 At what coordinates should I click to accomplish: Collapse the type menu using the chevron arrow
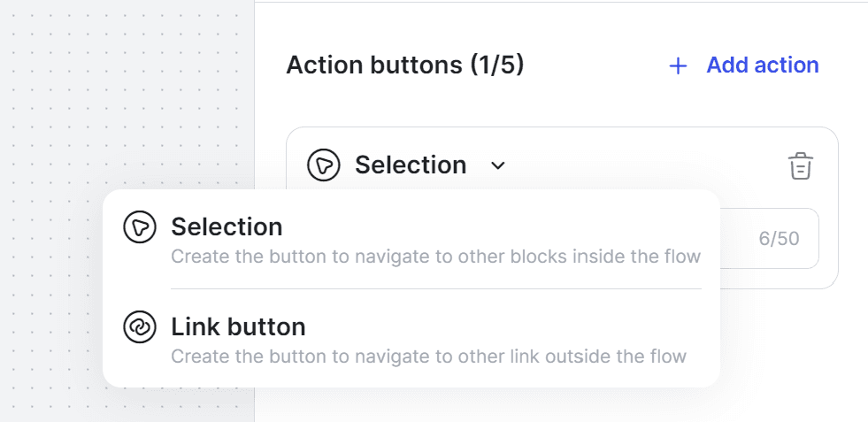498,165
